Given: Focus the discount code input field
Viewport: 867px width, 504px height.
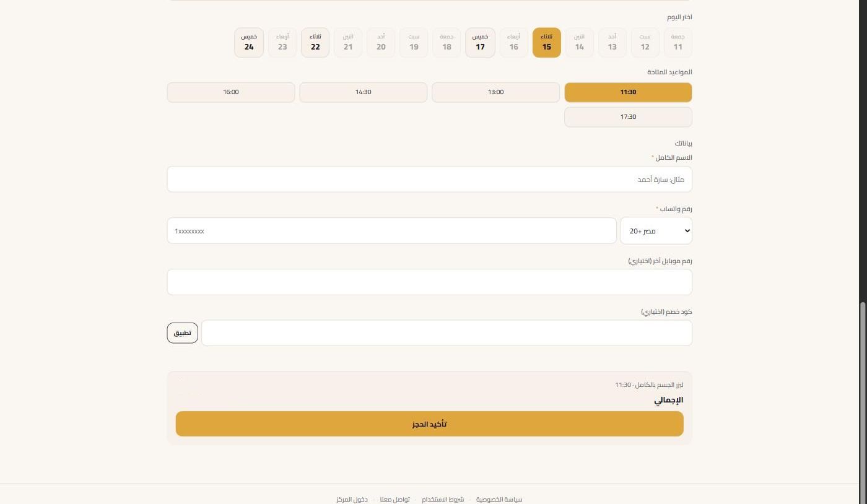Looking at the screenshot, I should (x=447, y=333).
